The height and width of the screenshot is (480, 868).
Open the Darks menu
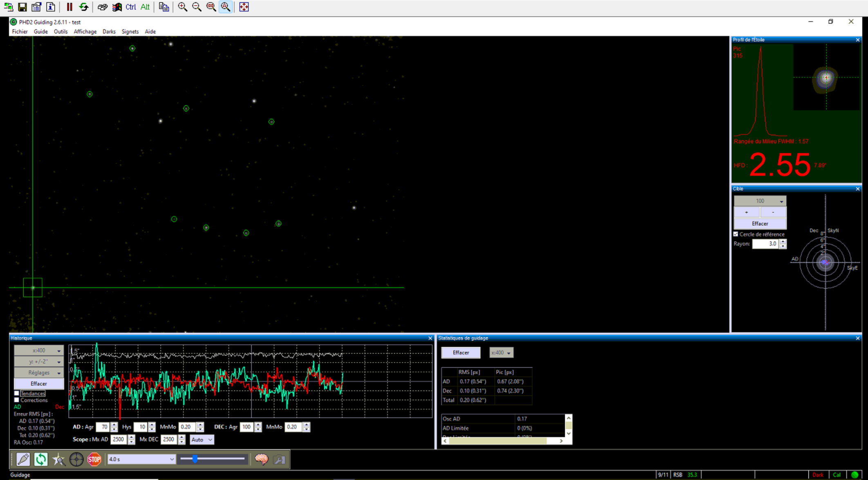[x=109, y=31]
